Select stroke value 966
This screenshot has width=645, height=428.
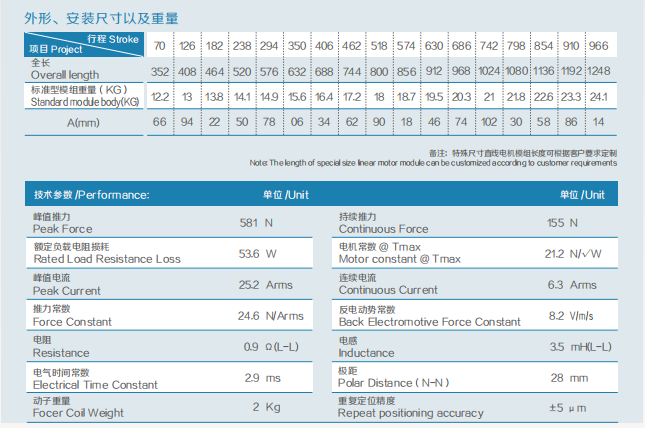pyautogui.click(x=599, y=46)
